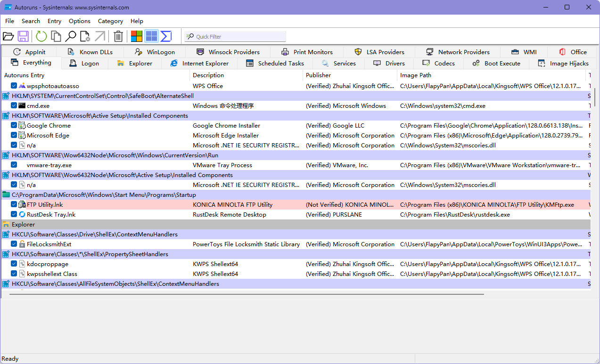The image size is (600, 364).
Task: Click the Copy toolbar icon
Action: tap(56, 36)
